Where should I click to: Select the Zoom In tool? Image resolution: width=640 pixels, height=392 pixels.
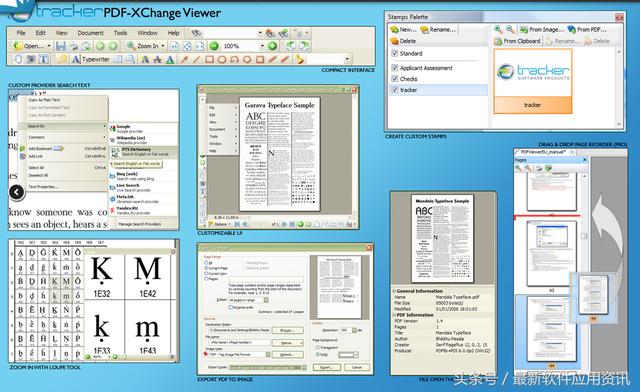(142, 46)
